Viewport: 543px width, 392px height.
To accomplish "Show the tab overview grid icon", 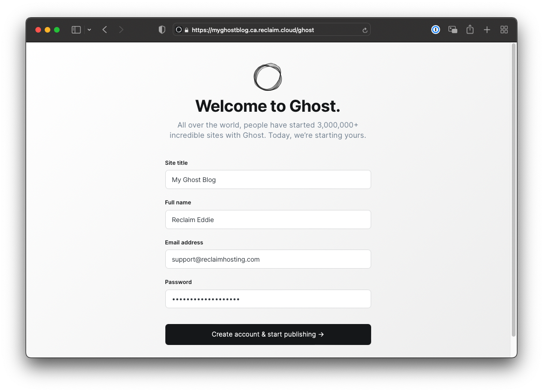I will coord(504,30).
